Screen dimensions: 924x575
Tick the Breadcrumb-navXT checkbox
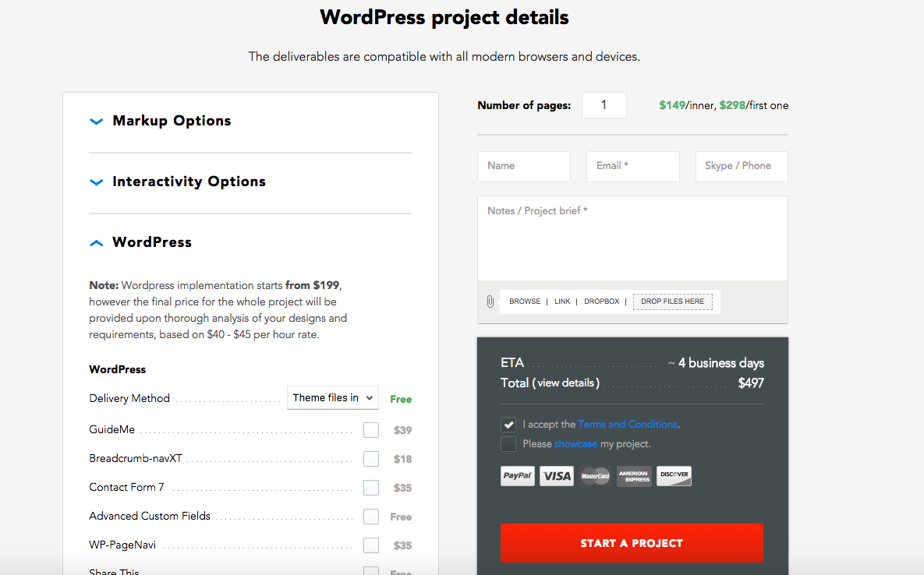[370, 459]
